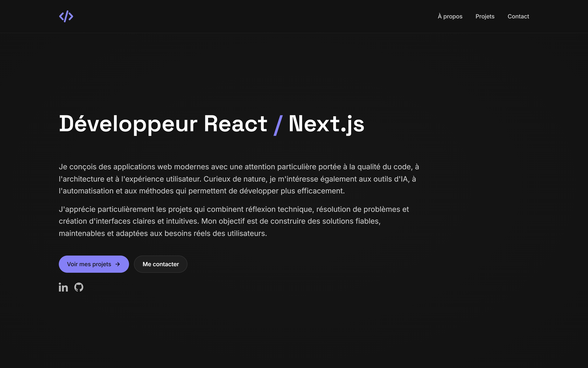The image size is (588, 368).
Task: Click paragraph starting "J'apprécie particulièrement"
Action: pyautogui.click(x=234, y=221)
